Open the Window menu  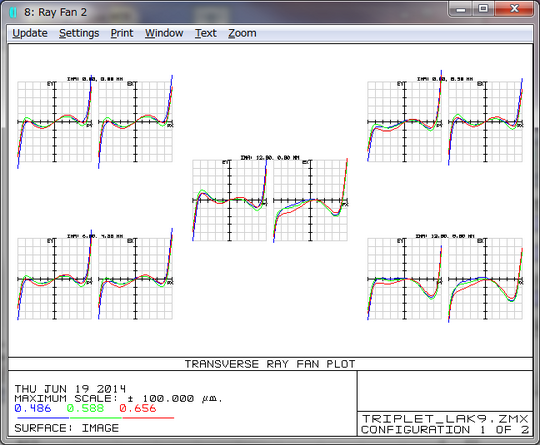tap(164, 33)
